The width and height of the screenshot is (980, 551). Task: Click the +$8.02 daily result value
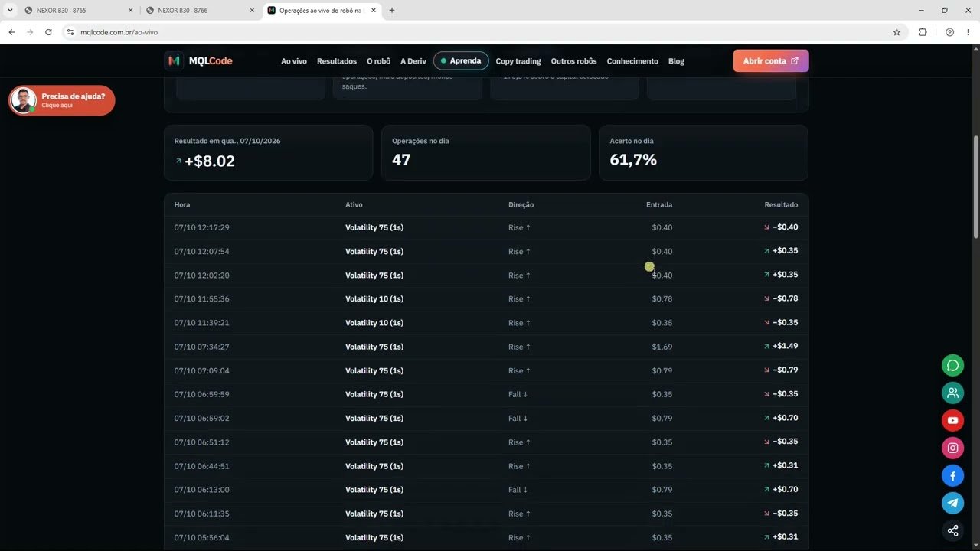(x=209, y=161)
